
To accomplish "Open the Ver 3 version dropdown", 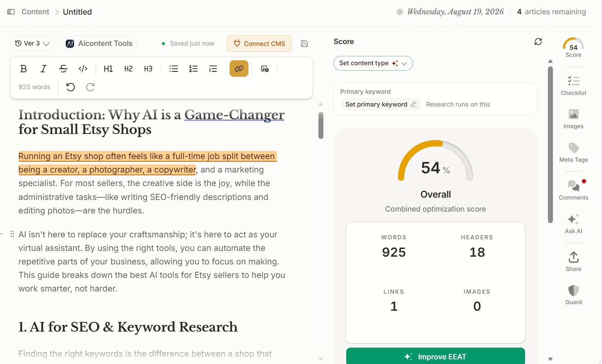I will (x=32, y=44).
